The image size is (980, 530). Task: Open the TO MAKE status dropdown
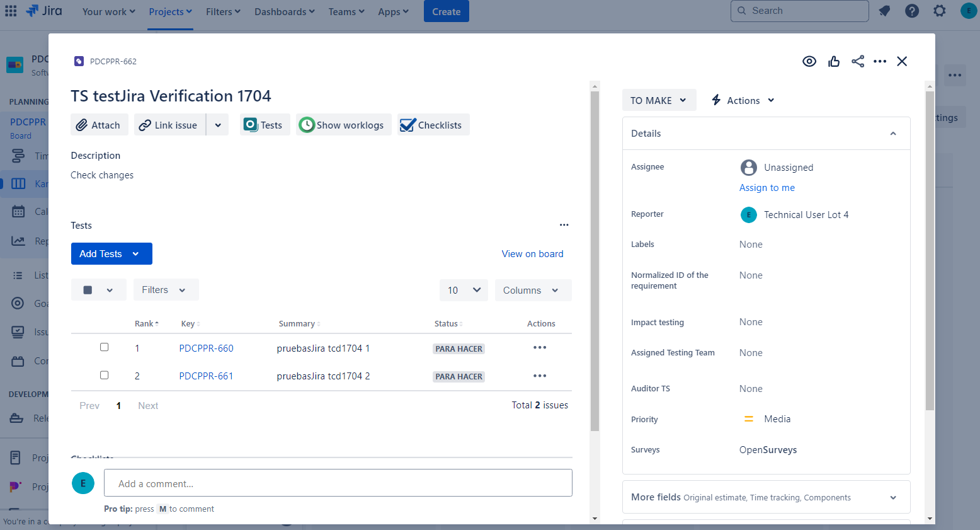(x=658, y=100)
